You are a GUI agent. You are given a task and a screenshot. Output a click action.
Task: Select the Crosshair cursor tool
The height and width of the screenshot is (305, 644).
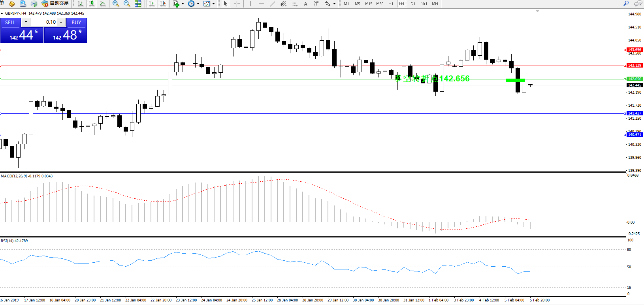click(237, 4)
